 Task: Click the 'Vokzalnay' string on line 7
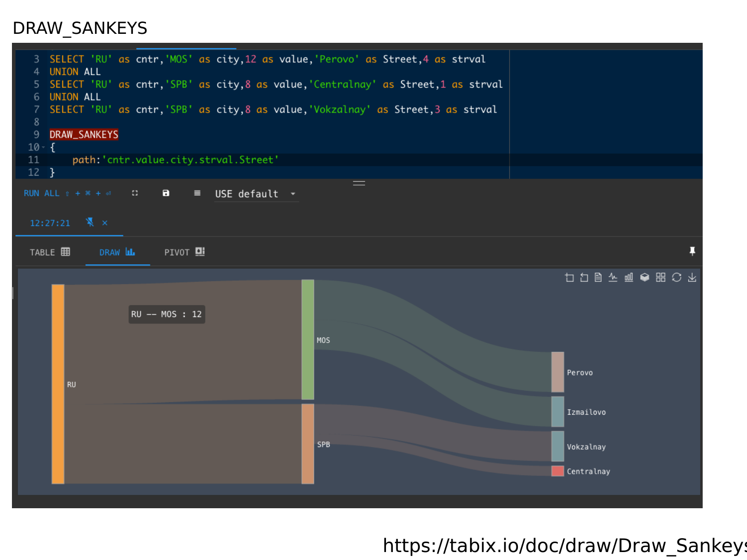(340, 110)
